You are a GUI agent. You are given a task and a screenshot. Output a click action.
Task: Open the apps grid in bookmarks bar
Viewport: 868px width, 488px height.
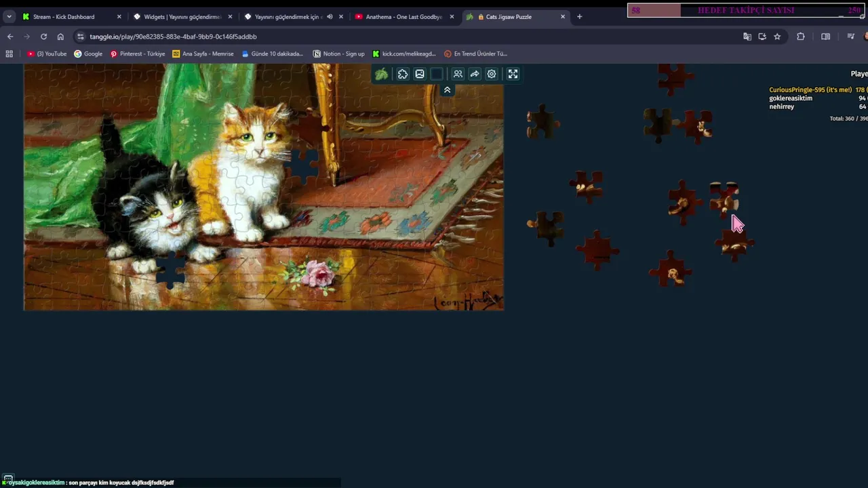(9, 54)
